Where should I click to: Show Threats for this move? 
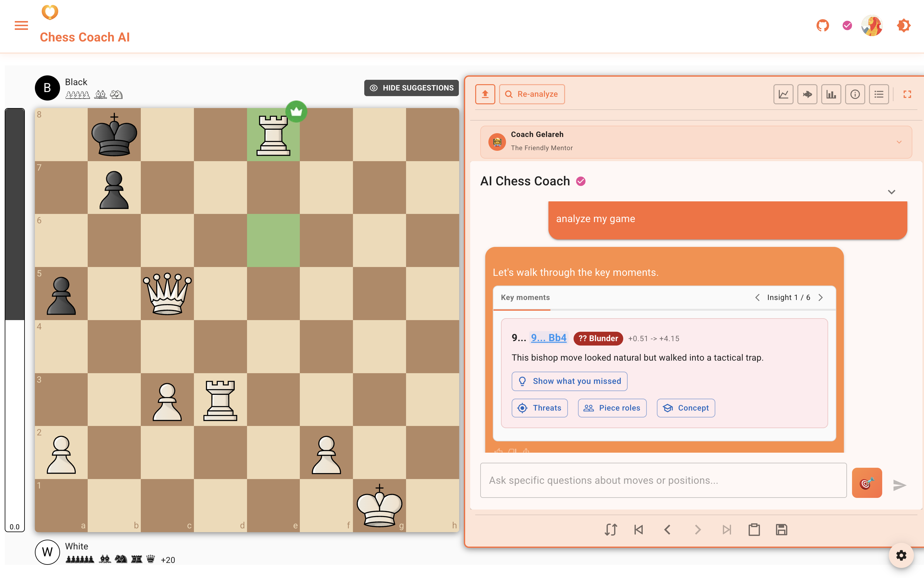[540, 408]
